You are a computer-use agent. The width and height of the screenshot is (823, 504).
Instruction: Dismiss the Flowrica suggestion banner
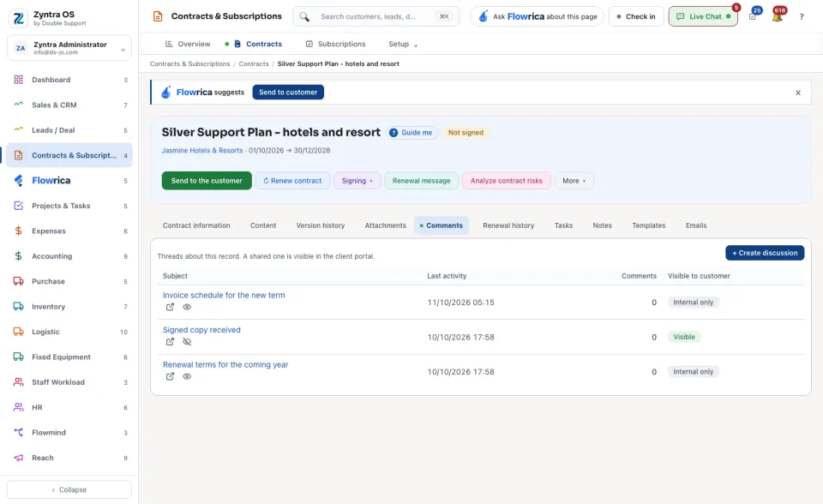pyautogui.click(x=798, y=93)
